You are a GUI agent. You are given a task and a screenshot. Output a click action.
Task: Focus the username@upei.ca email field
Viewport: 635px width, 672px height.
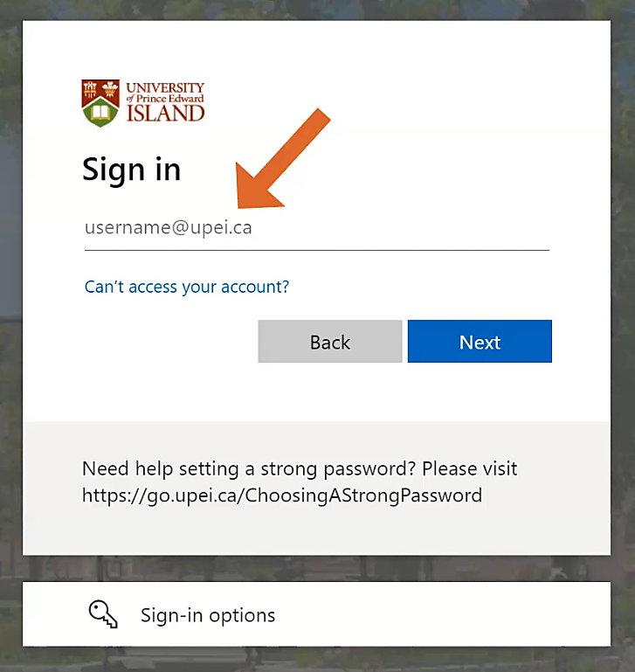(316, 228)
